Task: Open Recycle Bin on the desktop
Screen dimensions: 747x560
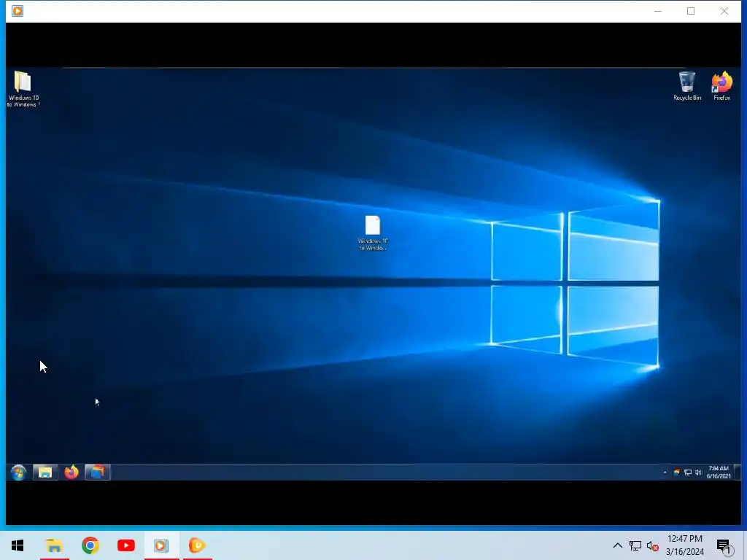Action: click(x=687, y=86)
